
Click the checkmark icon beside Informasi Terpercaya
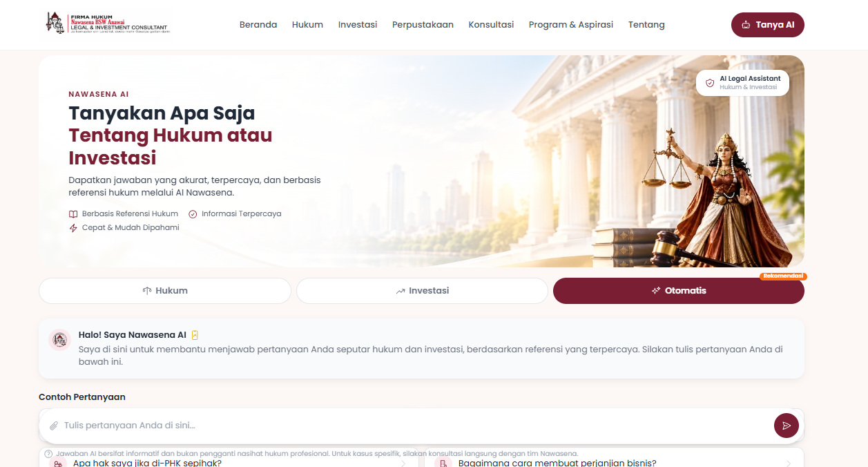pos(193,214)
